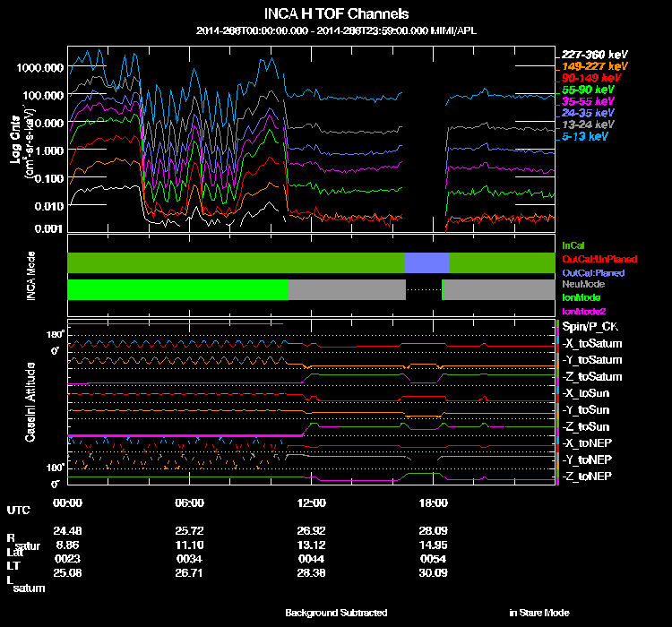
Task: Click the 'INCA Mode' panel axis label
Action: coord(30,276)
